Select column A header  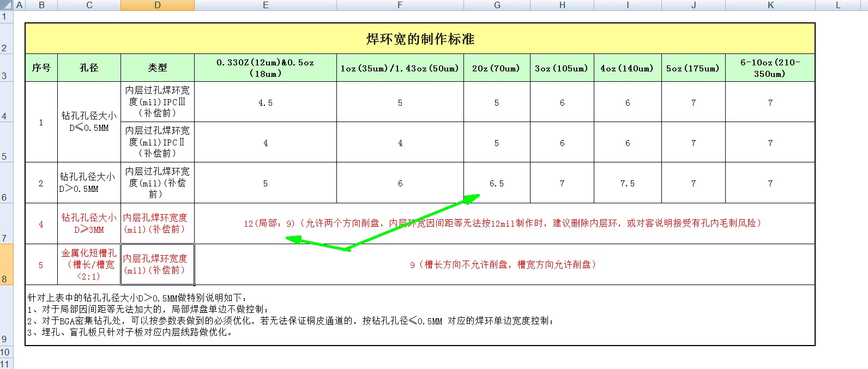(x=20, y=5)
